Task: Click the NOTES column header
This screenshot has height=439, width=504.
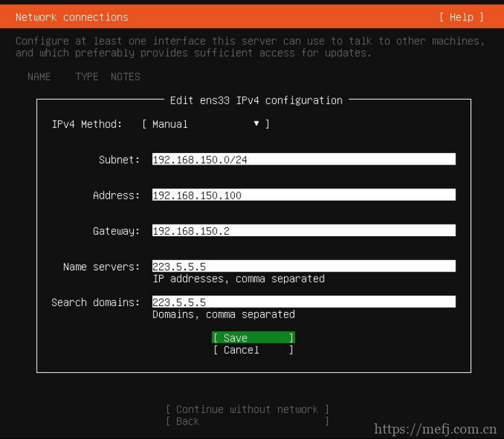Action: pos(126,76)
